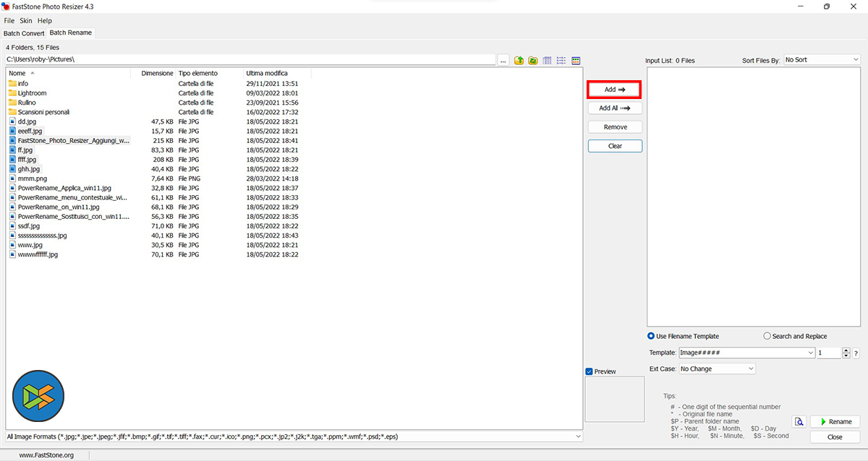868x461 pixels.
Task: Go up one folder level icon
Action: (519, 60)
